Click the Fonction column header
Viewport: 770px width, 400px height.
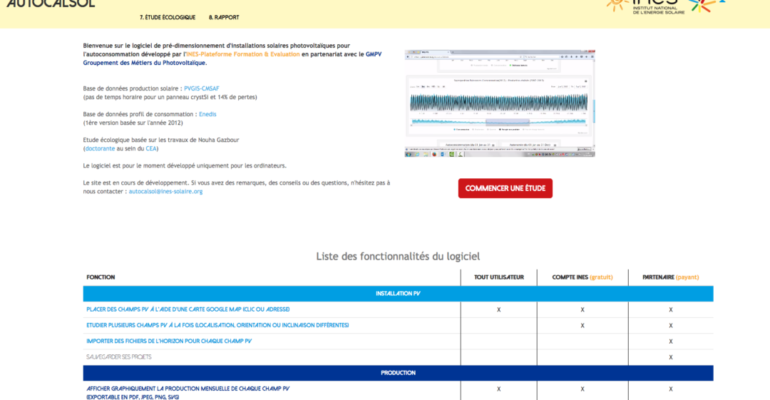101,277
